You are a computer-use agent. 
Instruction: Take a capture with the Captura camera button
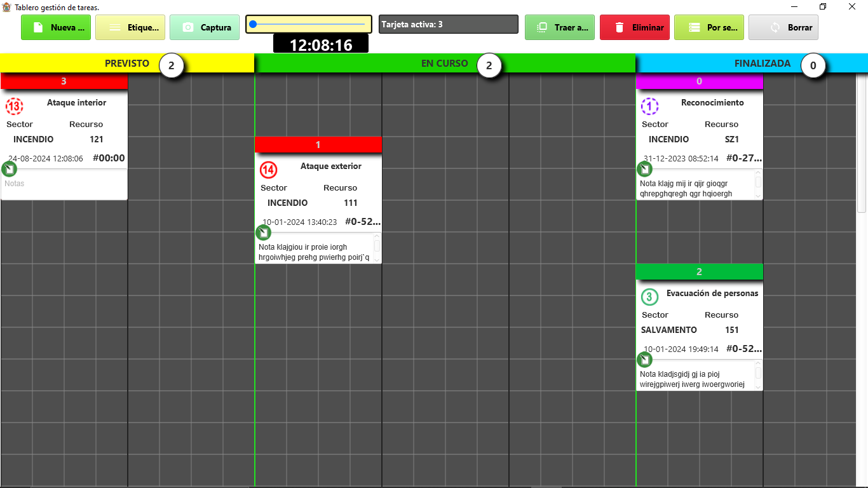point(205,28)
